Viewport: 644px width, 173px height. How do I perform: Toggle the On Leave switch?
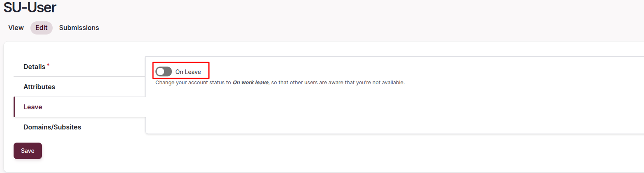[164, 72]
